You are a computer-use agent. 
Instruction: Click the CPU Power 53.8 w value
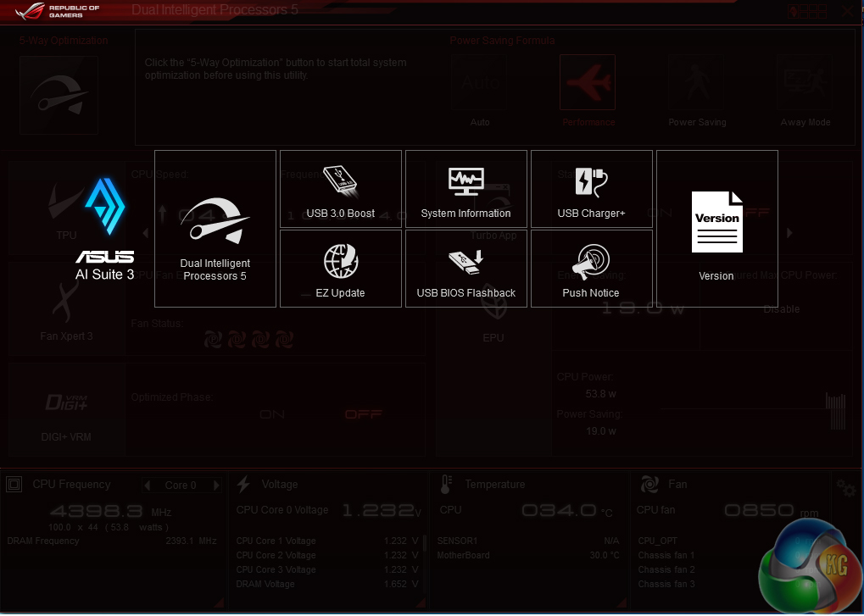[x=600, y=394]
